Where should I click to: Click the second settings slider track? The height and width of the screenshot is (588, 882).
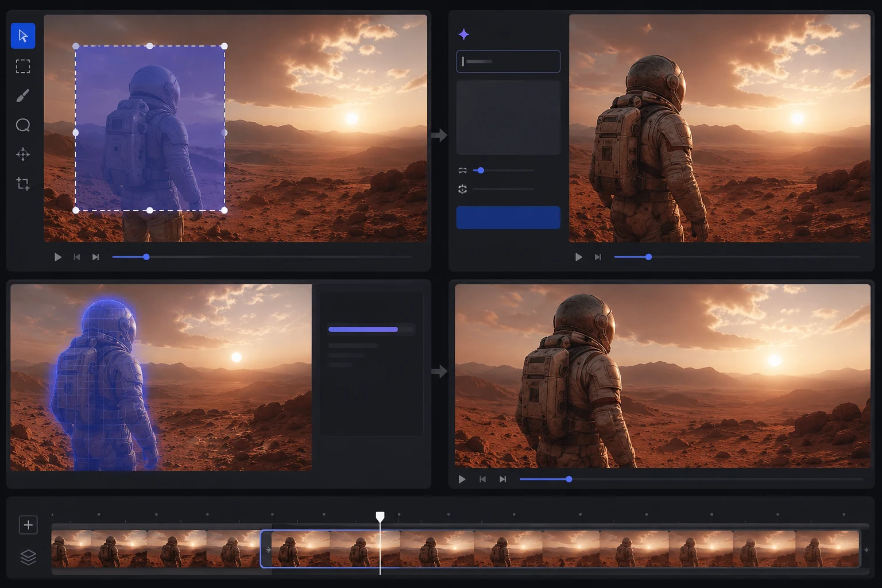504,189
